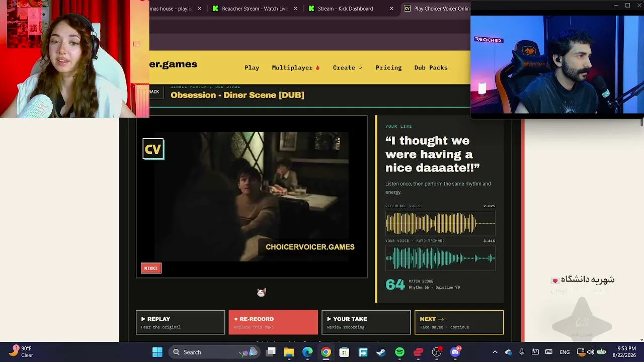Switch to Google Chrome on the taskbar
The height and width of the screenshot is (362, 644).
(326, 352)
